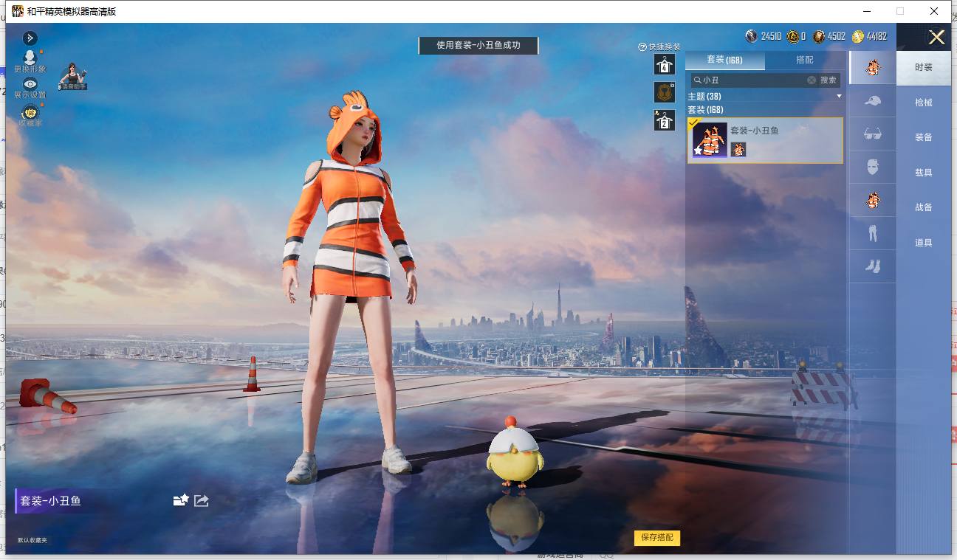
Task: Select the shoes category
Action: pos(873,266)
